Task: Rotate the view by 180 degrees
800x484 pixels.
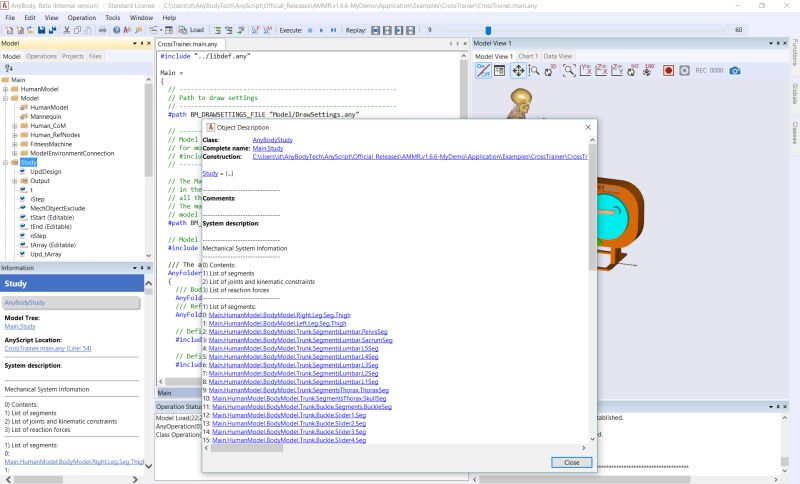Action: click(648, 70)
